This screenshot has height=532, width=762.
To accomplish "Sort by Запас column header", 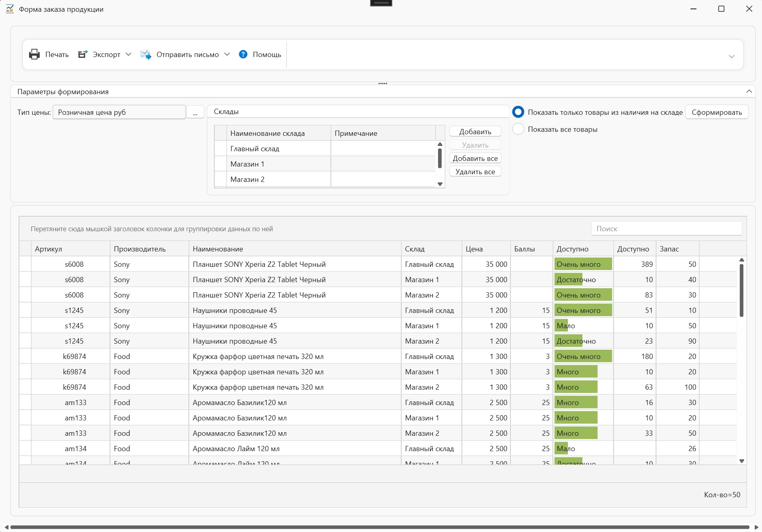I will [677, 249].
